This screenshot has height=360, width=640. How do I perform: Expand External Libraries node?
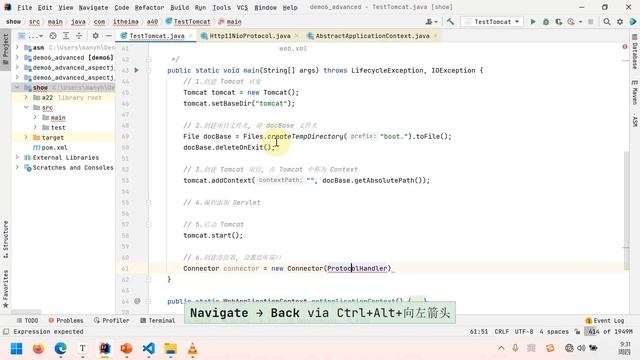tap(17, 158)
